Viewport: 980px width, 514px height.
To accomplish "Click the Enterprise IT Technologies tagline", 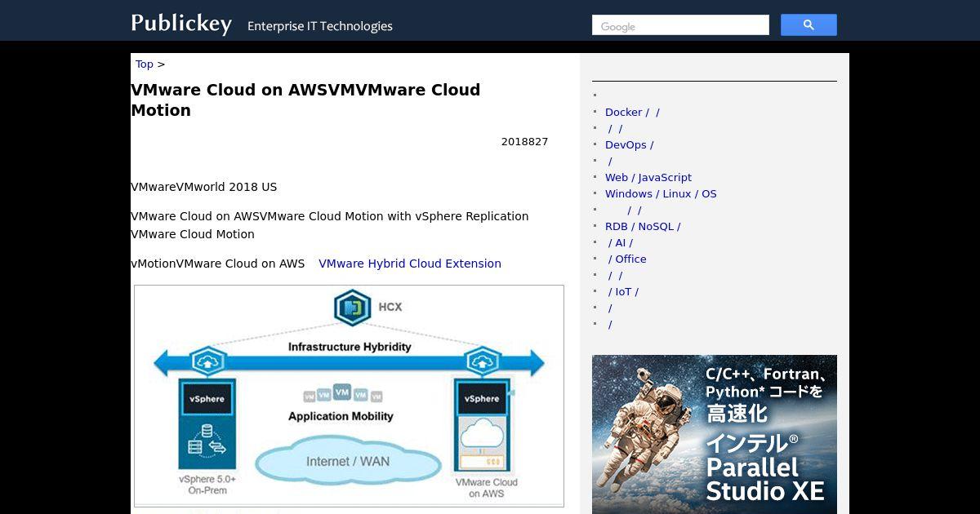I will coord(320,26).
